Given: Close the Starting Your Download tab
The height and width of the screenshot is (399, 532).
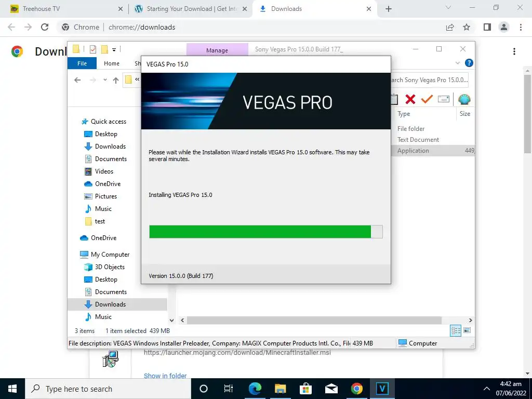Looking at the screenshot, I should click(245, 9).
